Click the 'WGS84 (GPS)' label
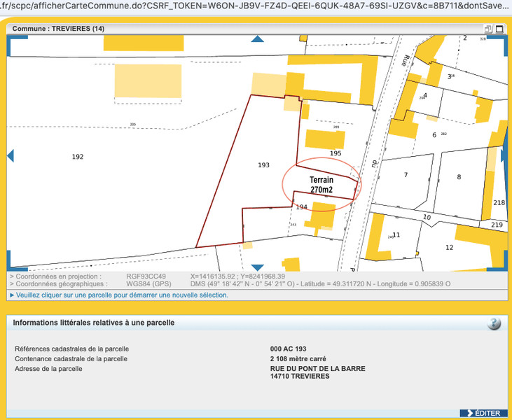 [x=148, y=284]
